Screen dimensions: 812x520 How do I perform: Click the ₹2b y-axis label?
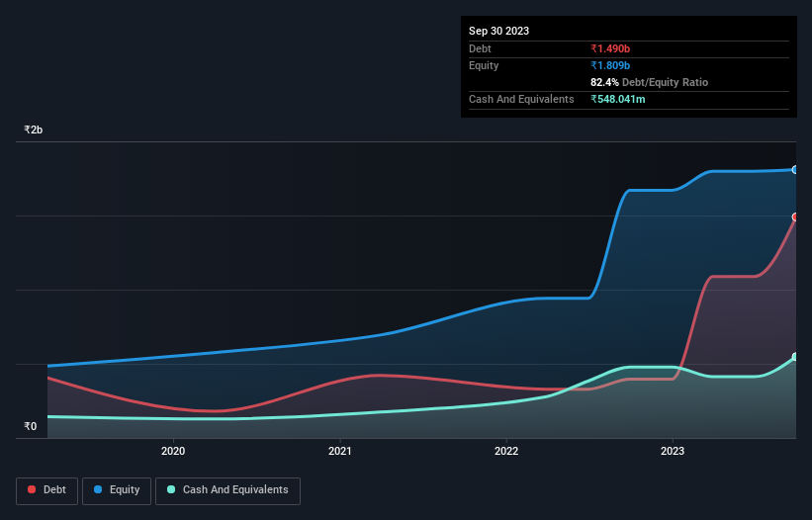click(x=34, y=130)
